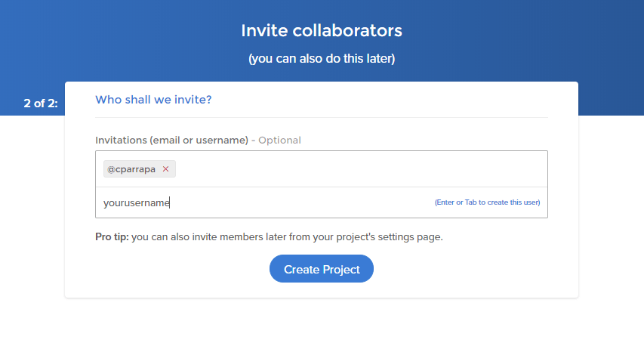Click the Create Project button
This screenshot has width=644, height=346.
(x=322, y=269)
